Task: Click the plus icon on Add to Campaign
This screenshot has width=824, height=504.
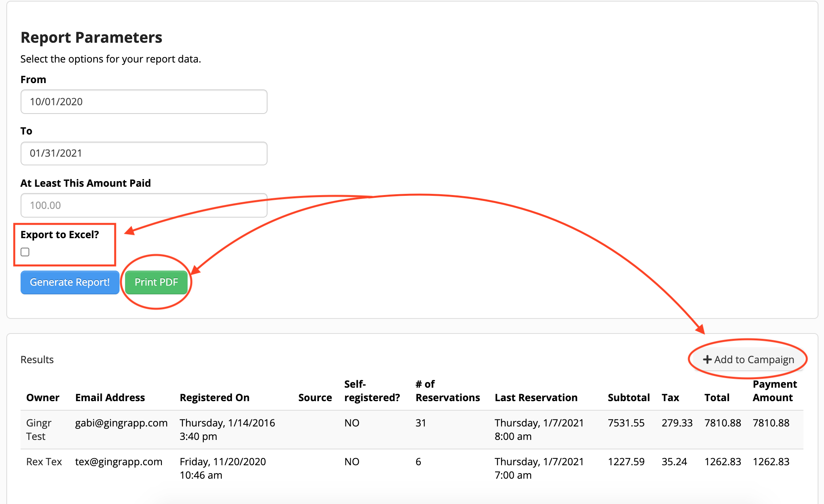Action: click(x=707, y=359)
